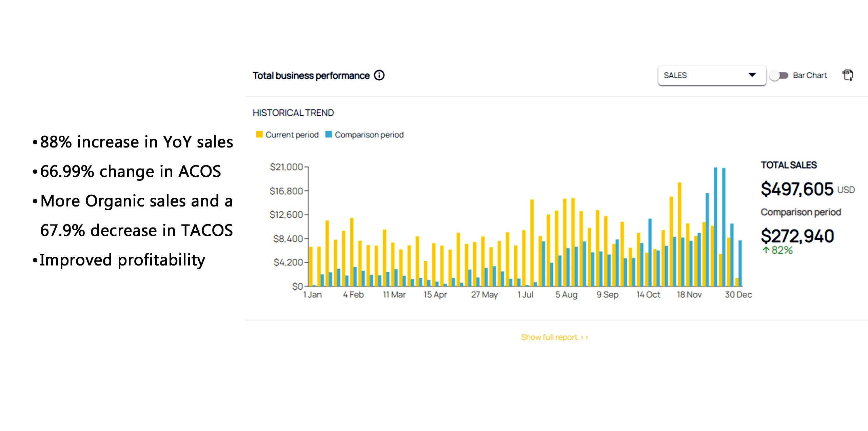Click the HISTORICAL TREND heading

[x=293, y=113]
